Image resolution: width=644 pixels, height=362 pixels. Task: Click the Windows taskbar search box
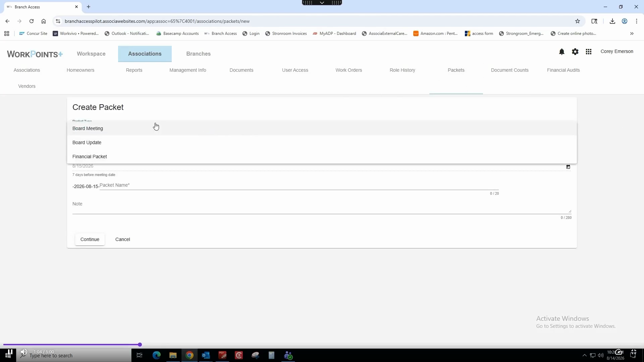click(x=74, y=355)
